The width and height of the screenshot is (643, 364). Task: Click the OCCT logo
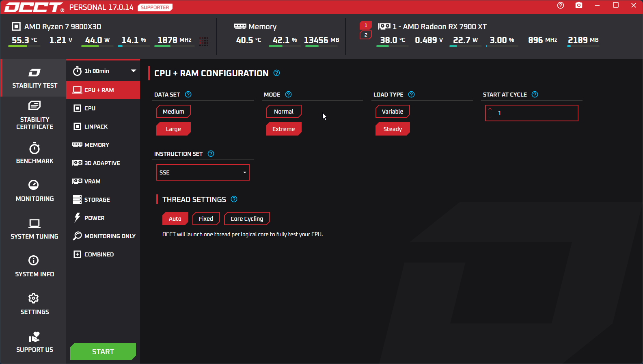(34, 7)
